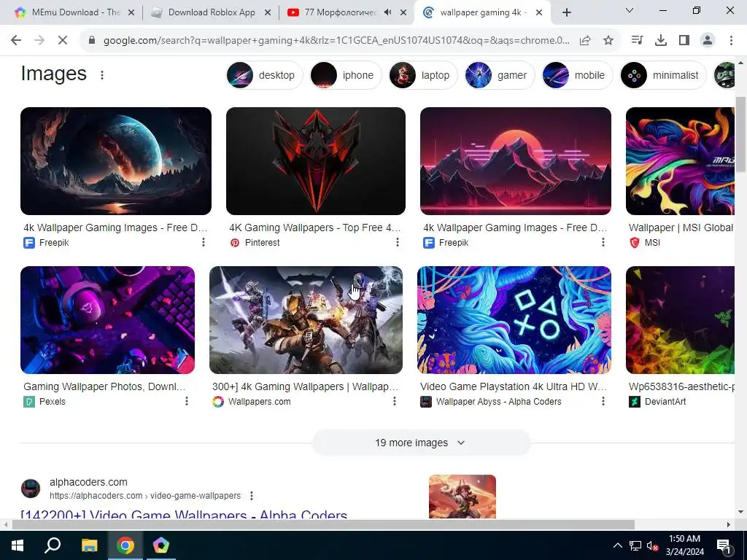Filter images by gamer chip

point(499,75)
